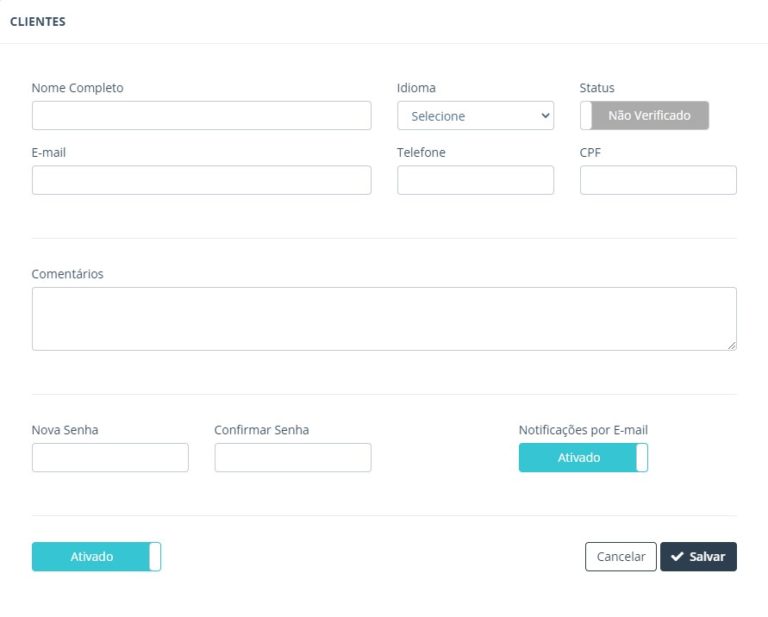768x617 pixels.
Task: Click inside the Comentários text area
Action: point(384,319)
